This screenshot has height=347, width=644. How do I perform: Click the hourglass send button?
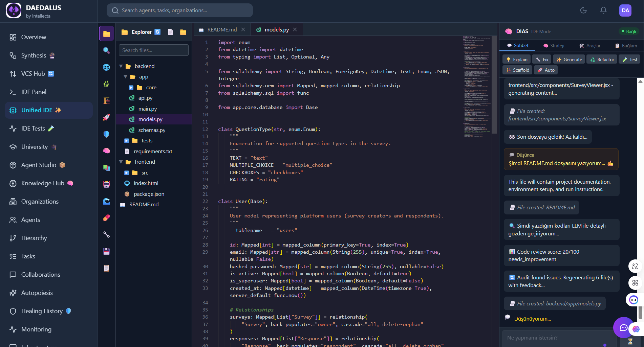pos(630,341)
